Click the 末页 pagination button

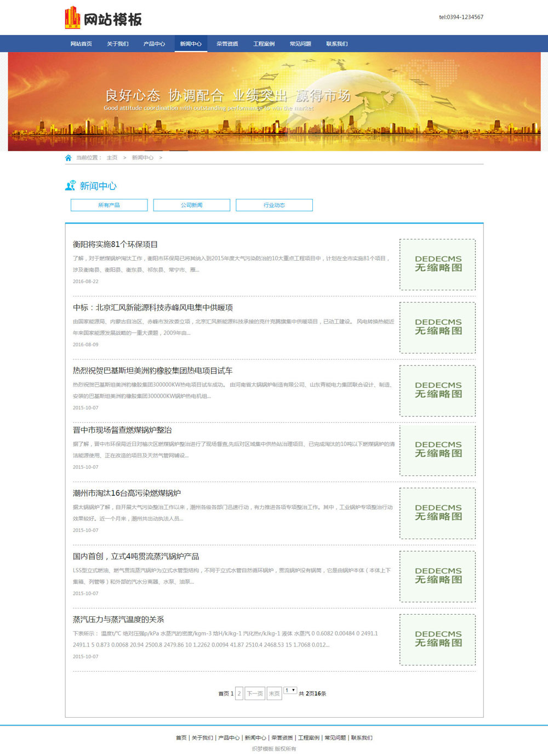point(274,694)
